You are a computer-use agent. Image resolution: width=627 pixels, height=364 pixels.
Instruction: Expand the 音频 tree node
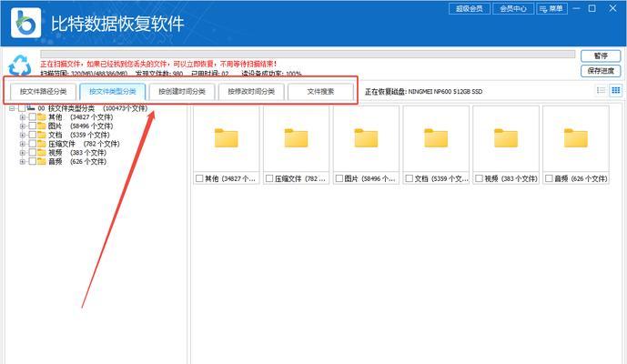pyautogui.click(x=23, y=161)
